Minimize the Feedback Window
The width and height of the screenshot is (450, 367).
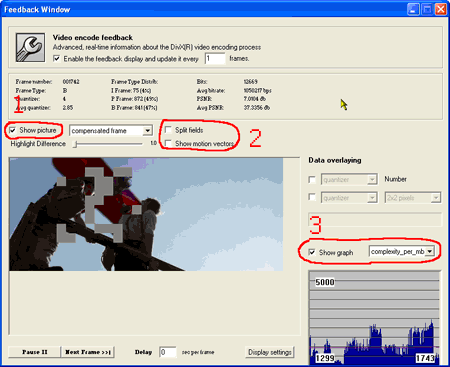pos(413,9)
